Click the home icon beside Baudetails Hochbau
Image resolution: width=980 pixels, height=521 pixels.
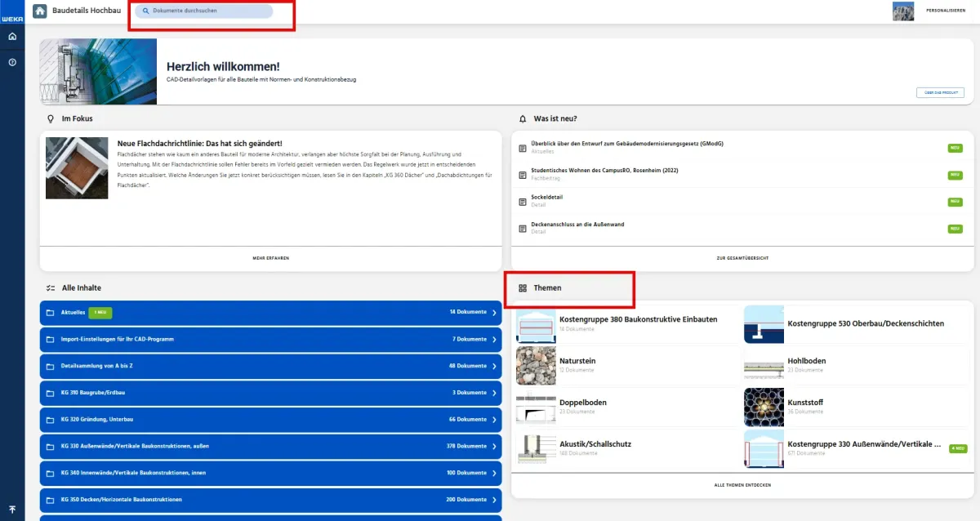click(39, 11)
